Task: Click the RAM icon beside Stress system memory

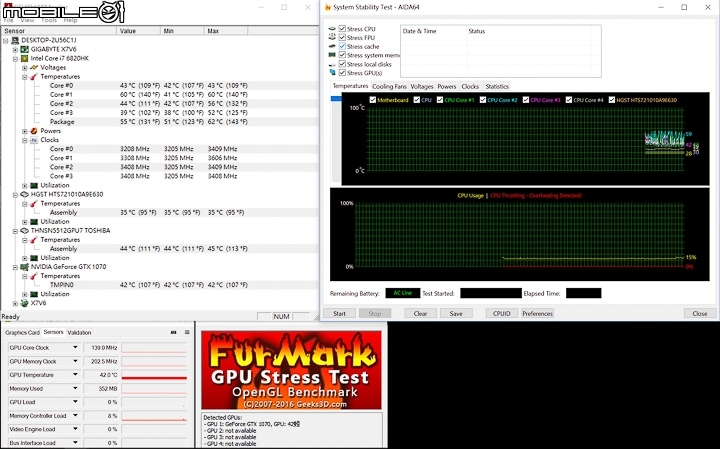Action: [332, 55]
